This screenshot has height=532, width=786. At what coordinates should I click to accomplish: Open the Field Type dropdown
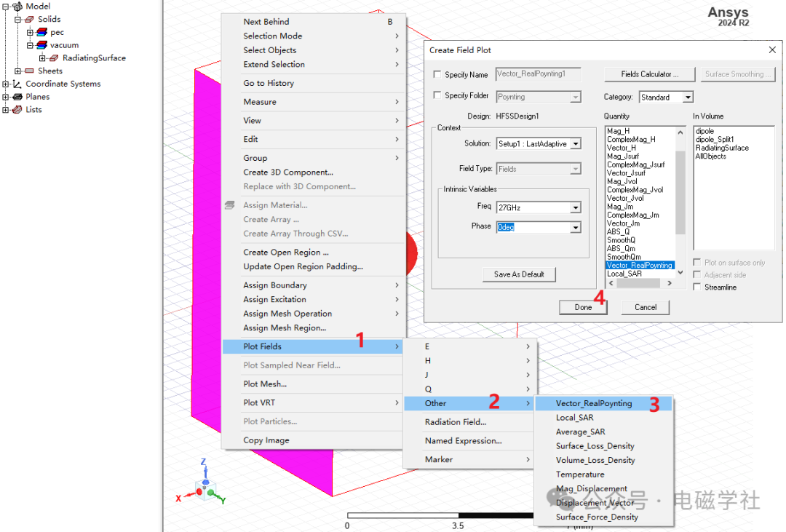pos(576,169)
